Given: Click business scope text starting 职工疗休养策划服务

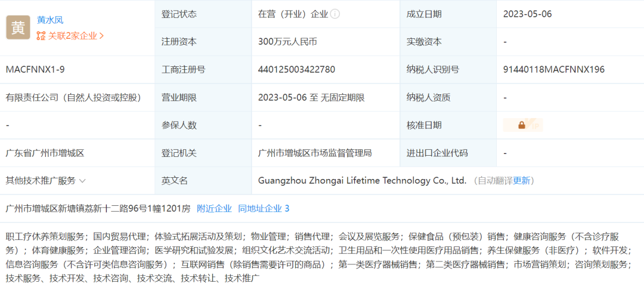Looking at the screenshot, I should (x=319, y=258).
